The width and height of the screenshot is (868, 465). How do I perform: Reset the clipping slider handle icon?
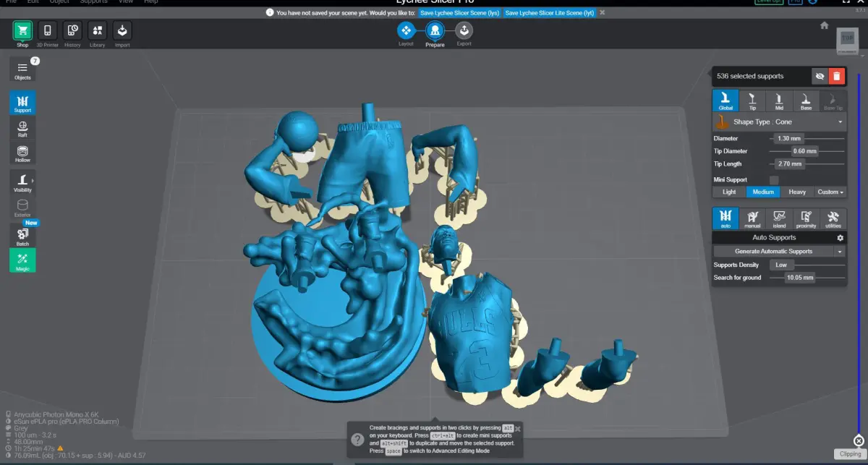pyautogui.click(x=858, y=440)
